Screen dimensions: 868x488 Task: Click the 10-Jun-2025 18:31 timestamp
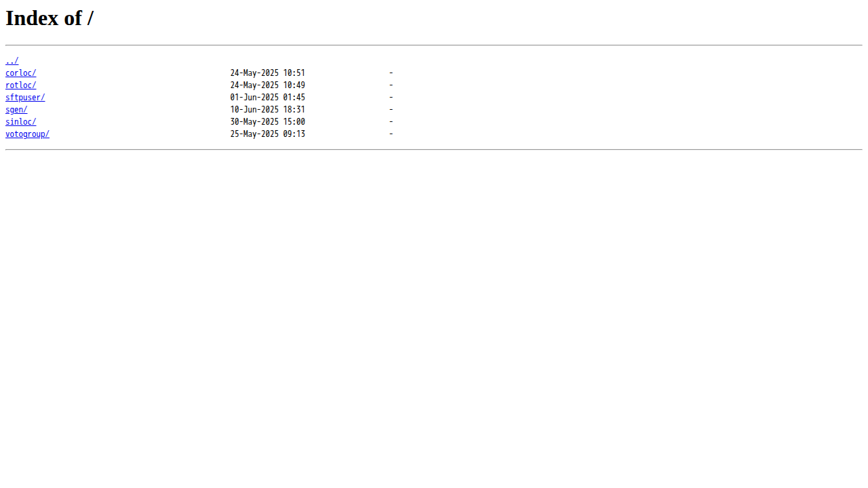click(268, 110)
